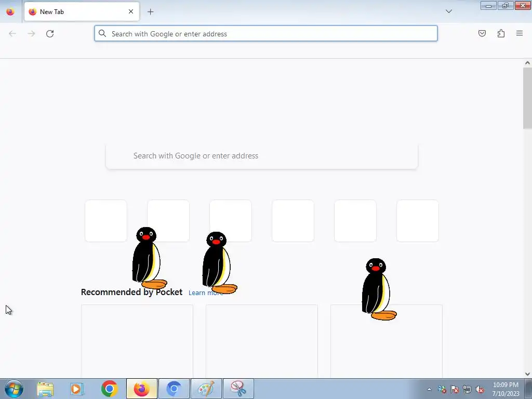Click the page search box in center
The height and width of the screenshot is (399, 532).
point(262,156)
